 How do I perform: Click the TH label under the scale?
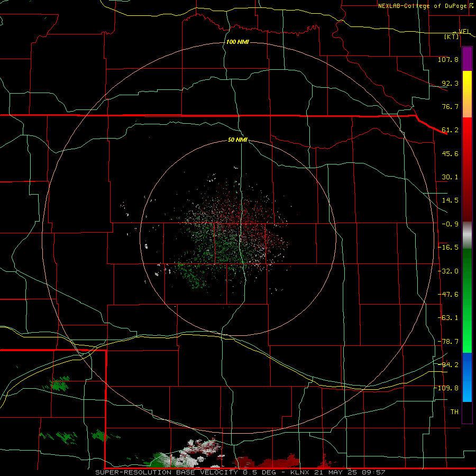coord(454,412)
